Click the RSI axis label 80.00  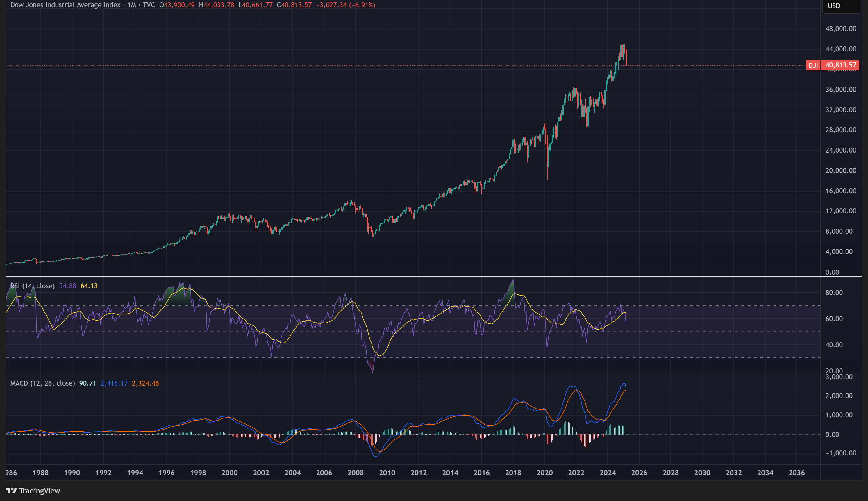pos(834,292)
